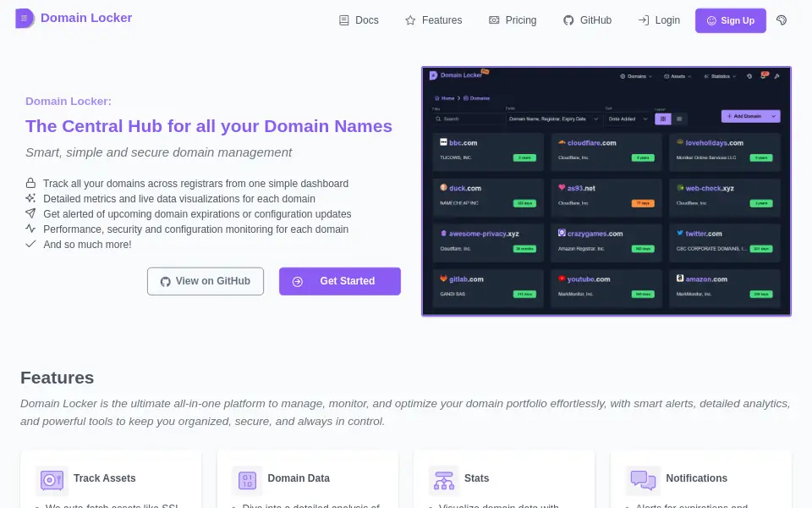Screen dimensions: 812x508
Task: Click the arrow icon in Get Started
Action: point(297,281)
